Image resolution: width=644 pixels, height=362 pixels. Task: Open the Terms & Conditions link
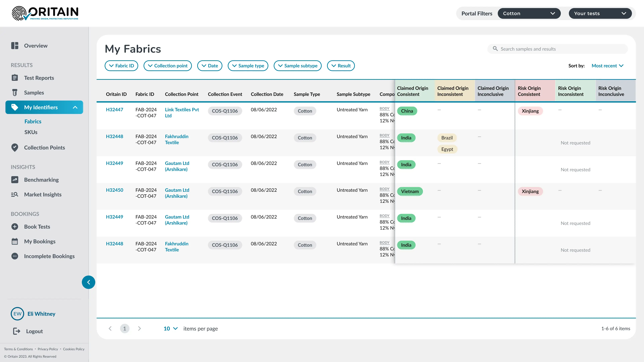(18, 349)
